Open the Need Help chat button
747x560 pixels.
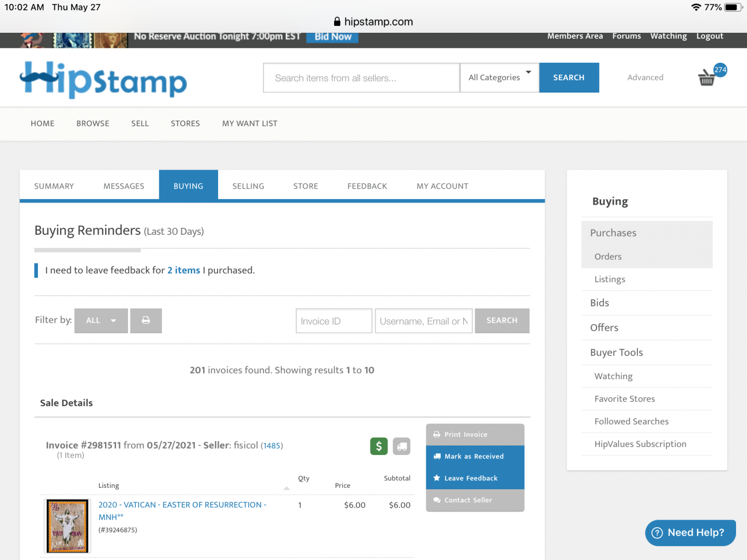[x=690, y=533]
